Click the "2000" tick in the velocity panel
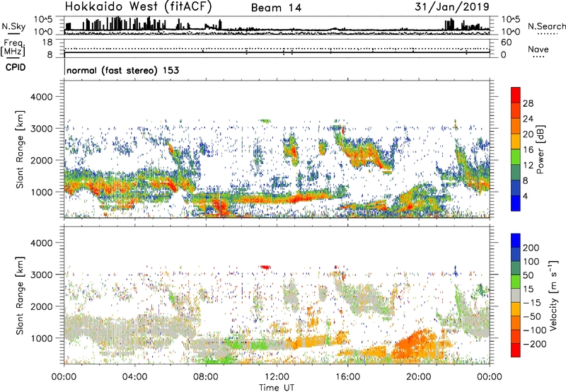This screenshot has height=392, width=566. [x=41, y=306]
